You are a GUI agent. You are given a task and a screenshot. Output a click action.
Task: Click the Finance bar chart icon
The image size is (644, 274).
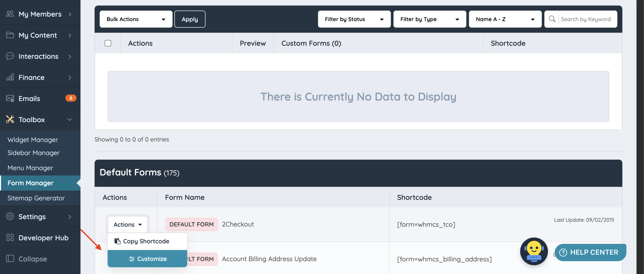[x=10, y=77]
